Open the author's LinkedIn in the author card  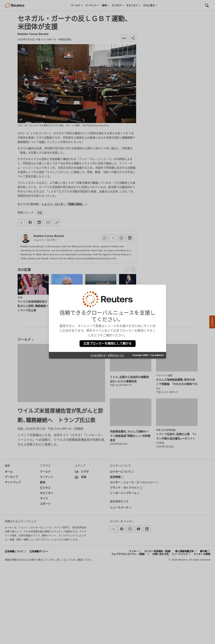pyautogui.click(x=130, y=238)
